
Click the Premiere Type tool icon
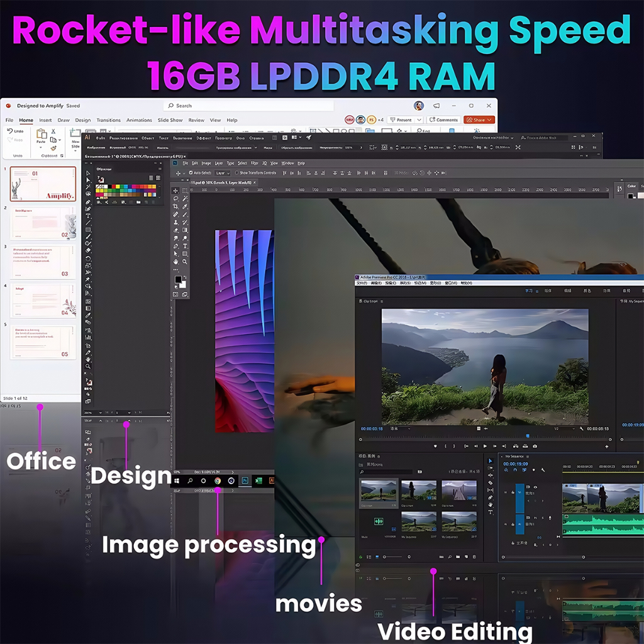[x=491, y=513]
